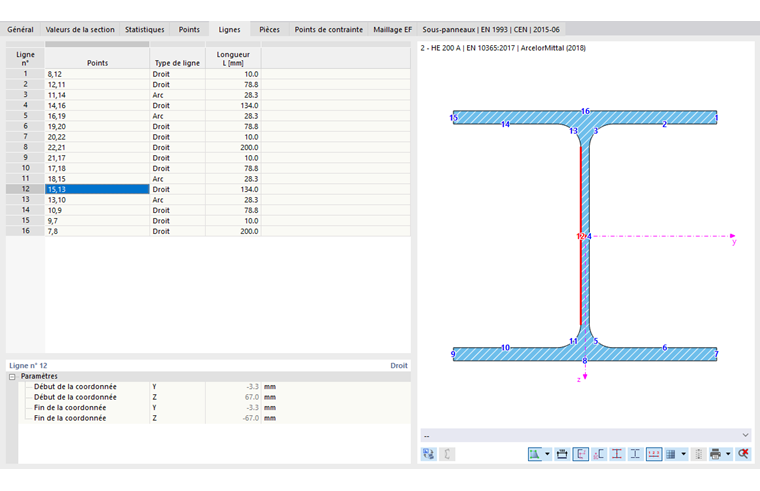Click the dimensions print-frame icon
Viewport: 760px width, 491px height.
562,454
